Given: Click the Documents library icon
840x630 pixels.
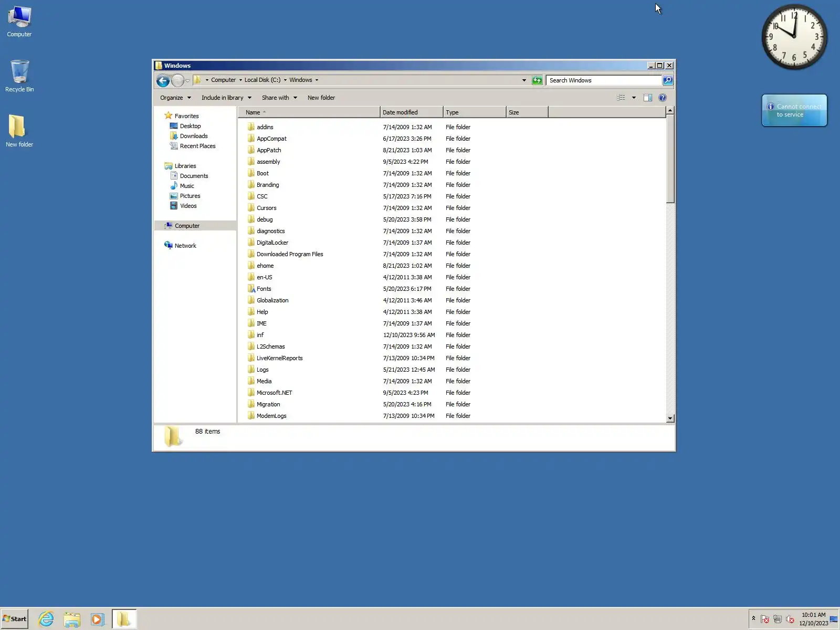Looking at the screenshot, I should coord(174,176).
